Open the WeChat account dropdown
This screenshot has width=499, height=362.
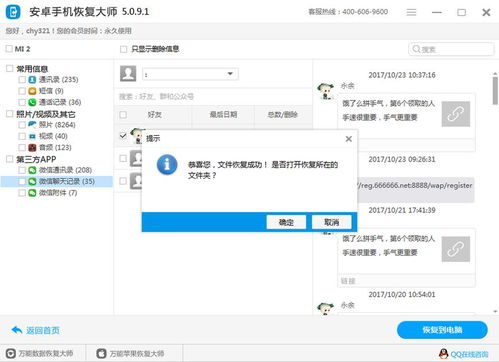pyautogui.click(x=190, y=74)
